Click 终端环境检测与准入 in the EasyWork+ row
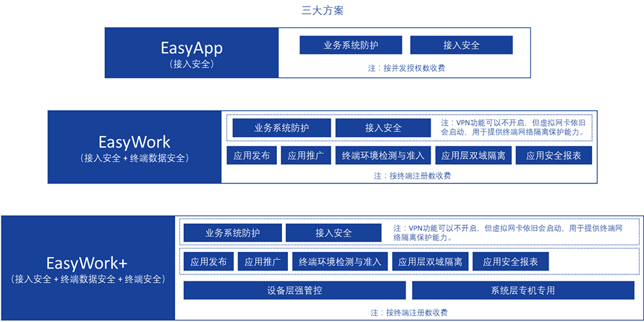Screen dimensions: 644x322 coord(340,261)
